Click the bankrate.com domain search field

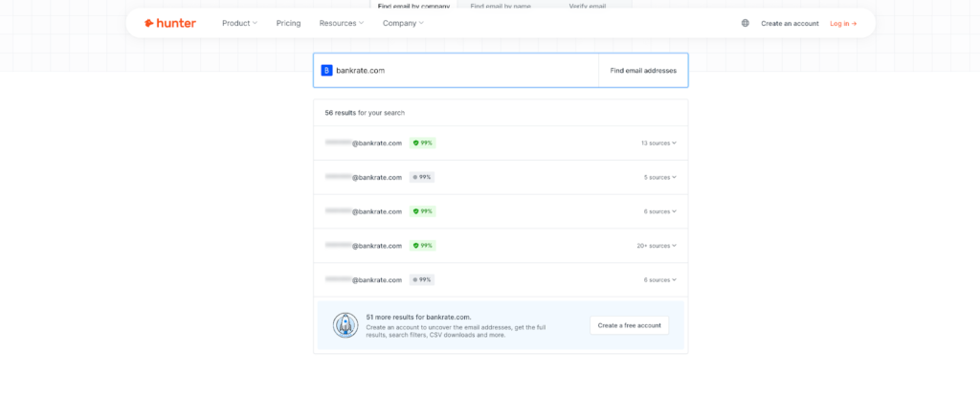tap(457, 71)
